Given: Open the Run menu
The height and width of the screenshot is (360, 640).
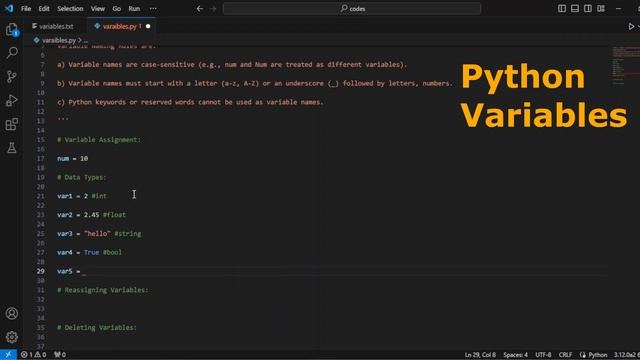Looking at the screenshot, I should point(134,9).
